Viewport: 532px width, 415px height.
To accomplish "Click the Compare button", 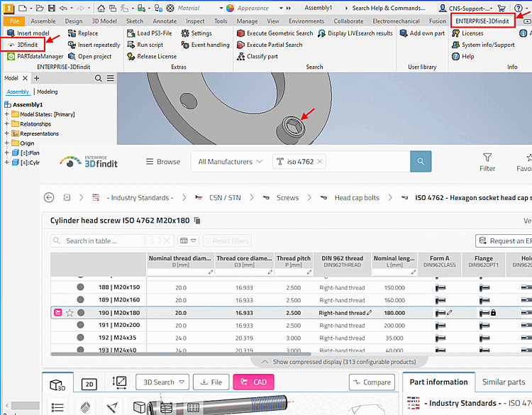I will 372,382.
